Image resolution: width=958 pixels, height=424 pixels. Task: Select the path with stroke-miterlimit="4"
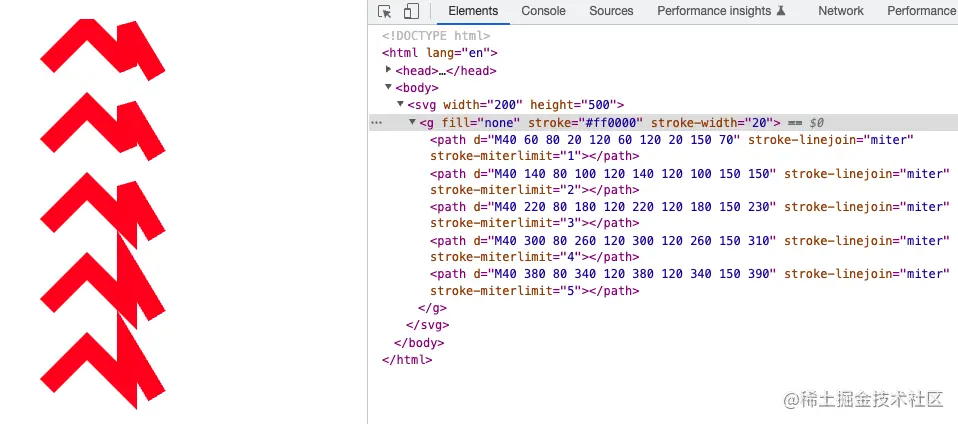[690, 249]
